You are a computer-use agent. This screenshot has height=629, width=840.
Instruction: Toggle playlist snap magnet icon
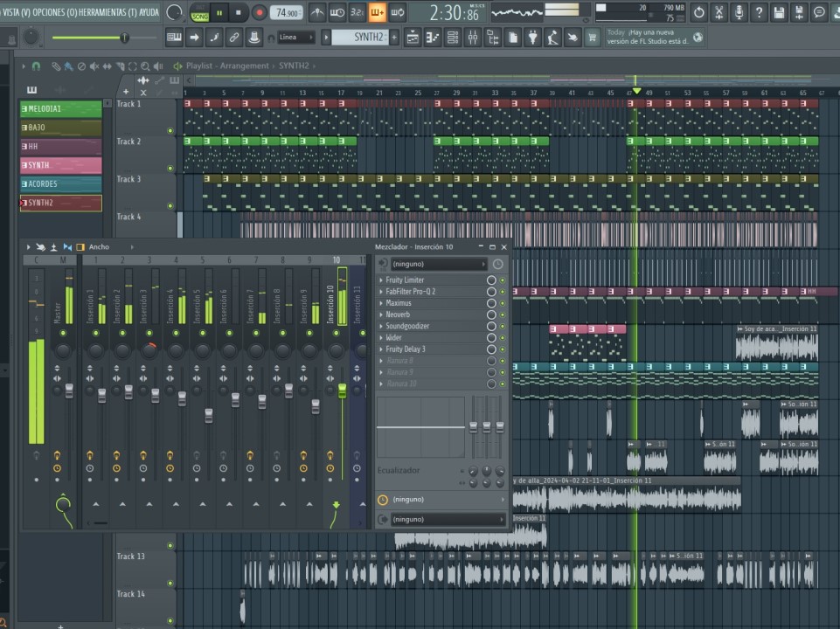36,66
